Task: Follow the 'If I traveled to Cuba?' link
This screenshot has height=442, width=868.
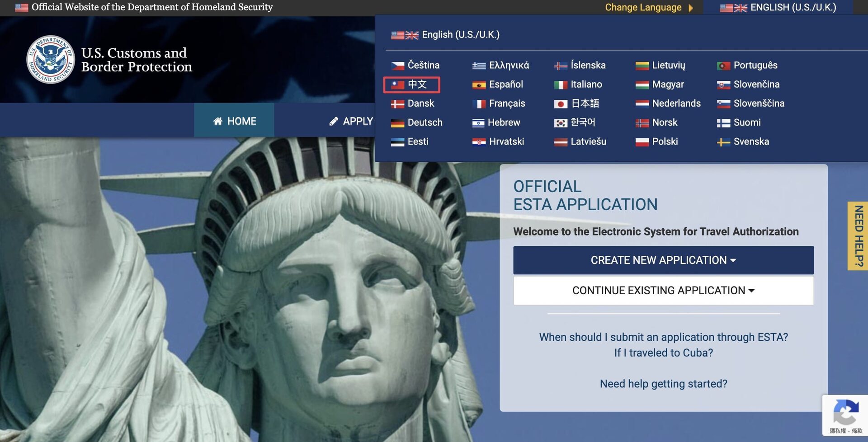Action: 663,353
